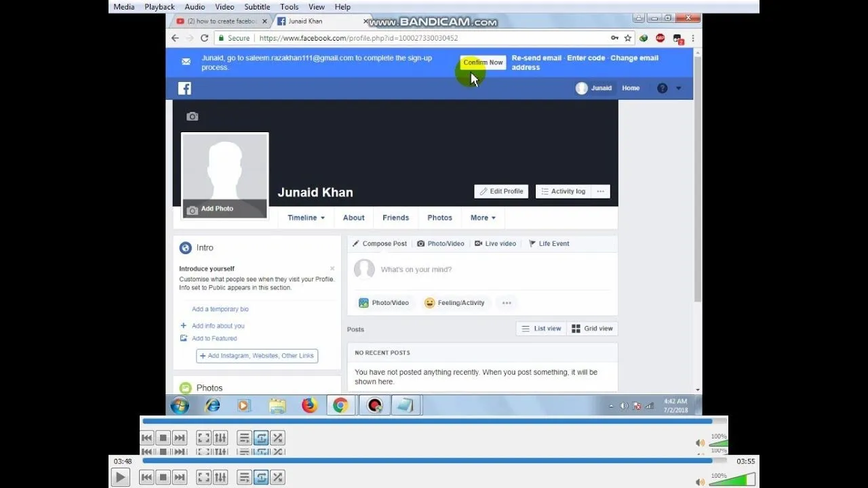Open the View menu
Viewport: 868px width, 488px height.
click(x=317, y=7)
